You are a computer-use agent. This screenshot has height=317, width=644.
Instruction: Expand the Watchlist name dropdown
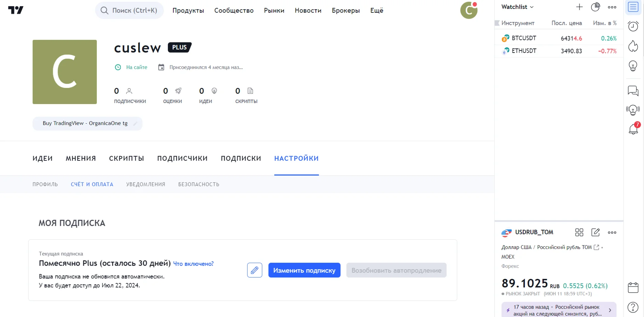click(x=518, y=7)
